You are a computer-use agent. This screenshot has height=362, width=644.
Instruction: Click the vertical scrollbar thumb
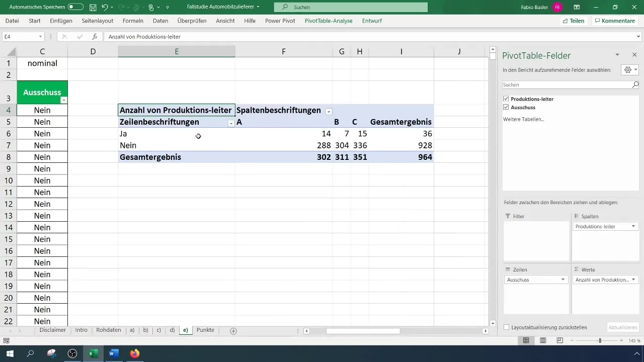click(x=493, y=55)
